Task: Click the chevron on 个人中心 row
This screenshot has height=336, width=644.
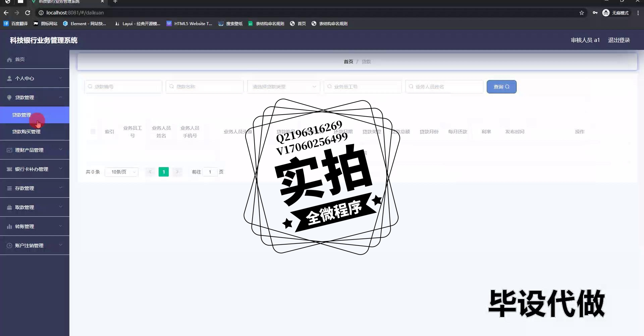Action: click(61, 78)
